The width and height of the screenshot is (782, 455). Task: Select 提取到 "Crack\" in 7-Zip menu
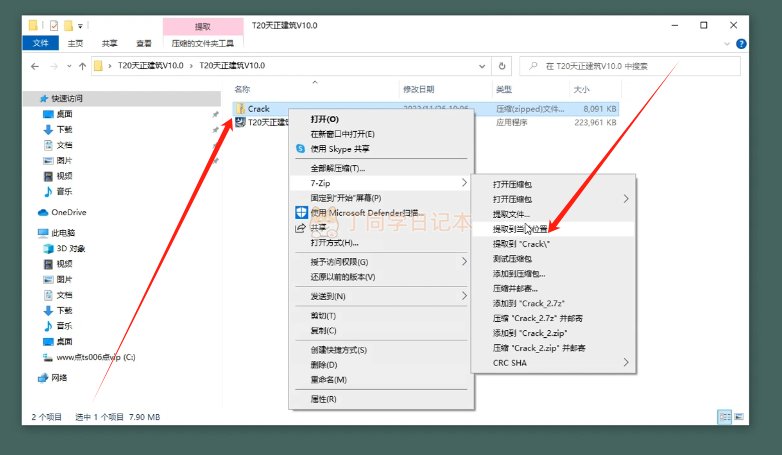click(522, 243)
